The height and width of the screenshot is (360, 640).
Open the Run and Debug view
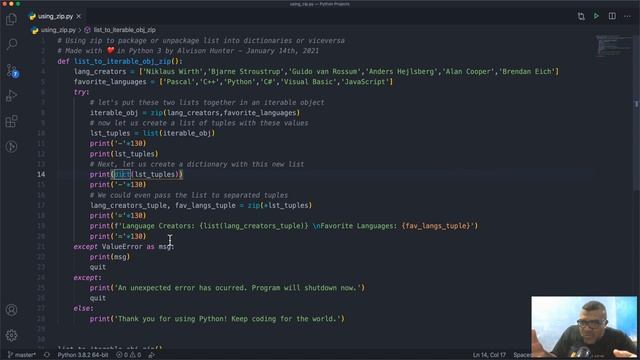click(x=11, y=96)
